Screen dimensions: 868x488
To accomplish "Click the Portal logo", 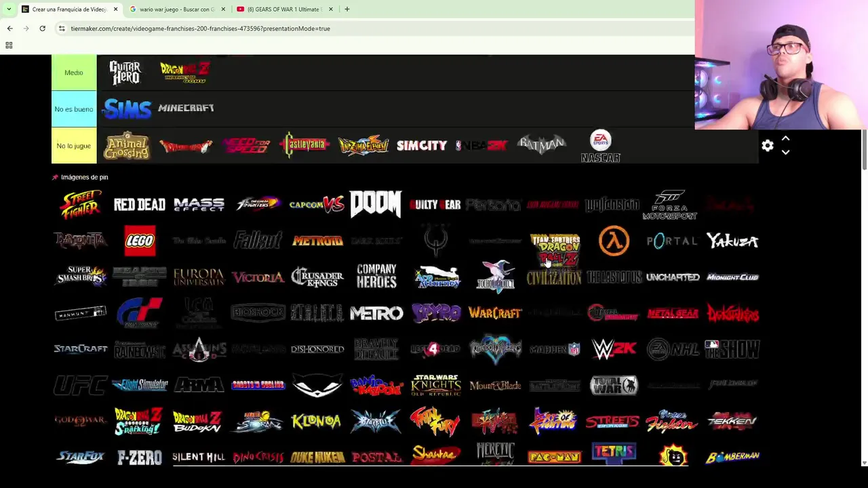I will 672,241.
